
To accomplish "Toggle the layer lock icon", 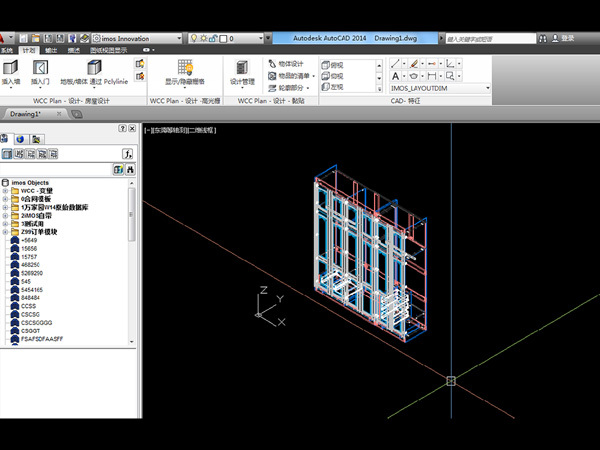I will tap(215, 38).
